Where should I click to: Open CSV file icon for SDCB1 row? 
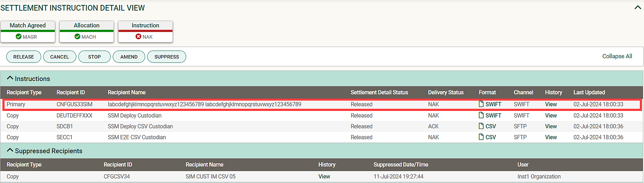(x=481, y=126)
